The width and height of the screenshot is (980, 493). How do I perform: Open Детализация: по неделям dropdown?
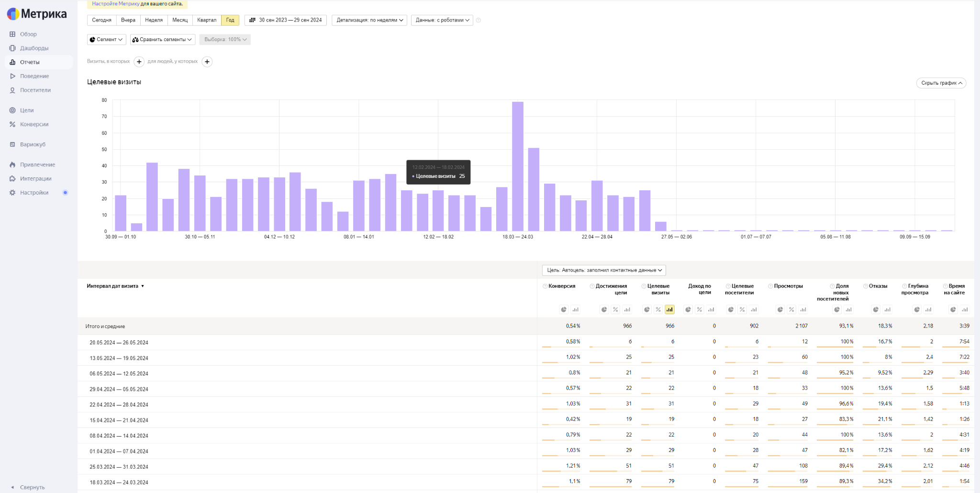[x=369, y=20]
